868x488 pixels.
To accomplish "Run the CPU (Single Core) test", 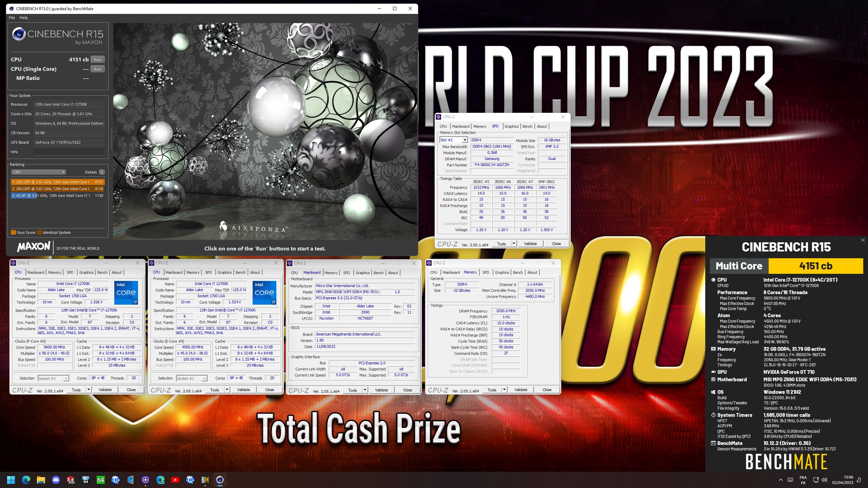I will click(97, 69).
